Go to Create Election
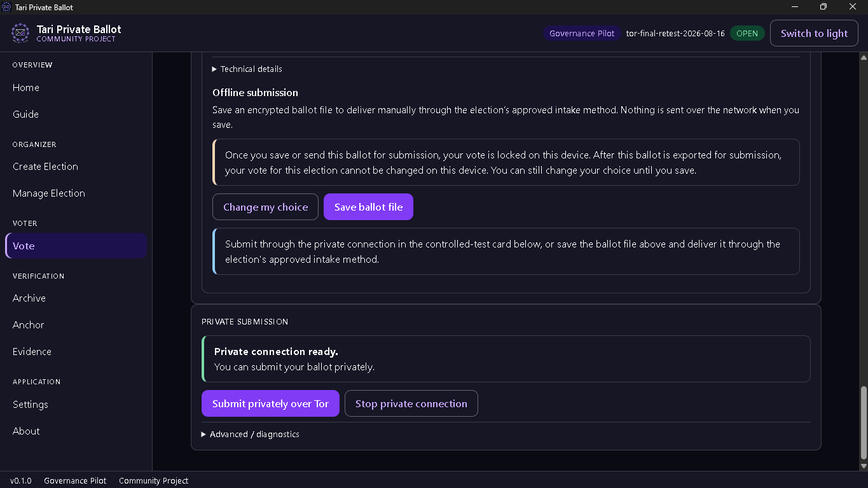Image resolution: width=868 pixels, height=488 pixels. (x=76, y=167)
